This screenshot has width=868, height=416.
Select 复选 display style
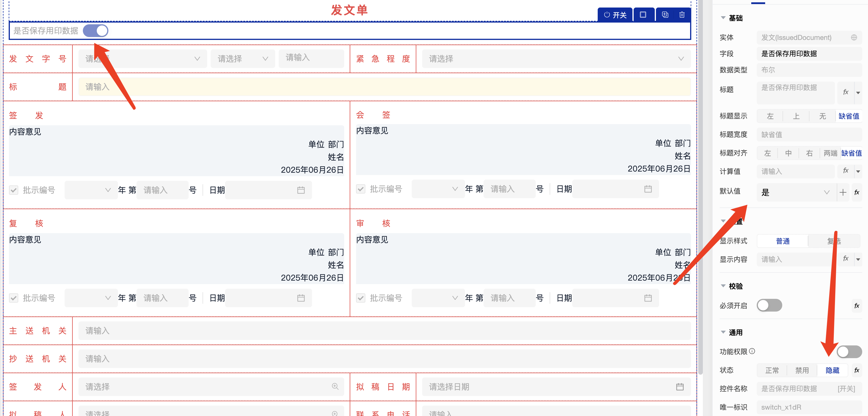[834, 241]
